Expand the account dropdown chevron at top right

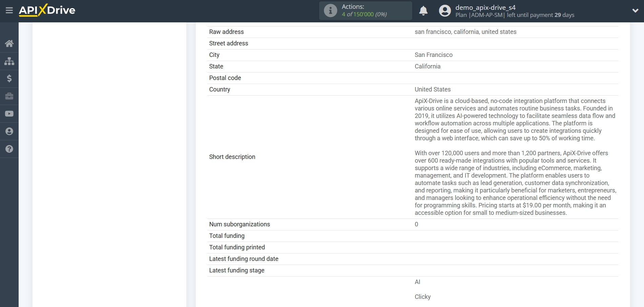(x=636, y=11)
